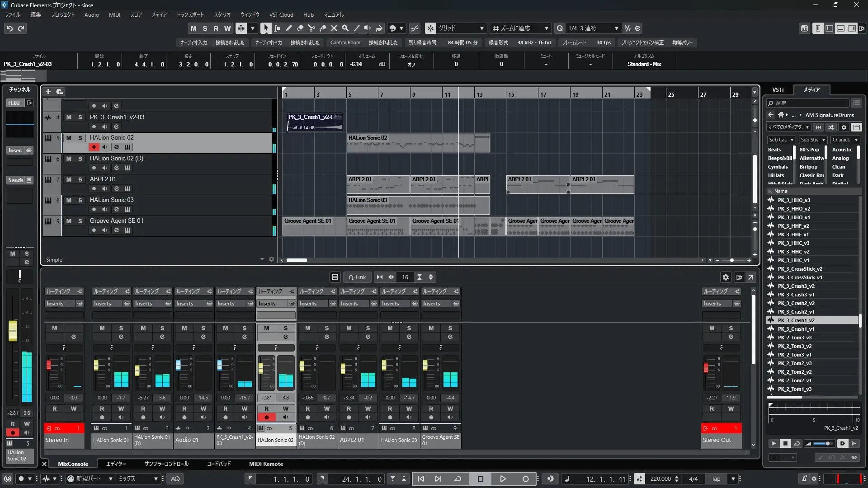Image resolution: width=868 pixels, height=488 pixels.
Task: Switch to the VSTi tab
Action: 778,90
